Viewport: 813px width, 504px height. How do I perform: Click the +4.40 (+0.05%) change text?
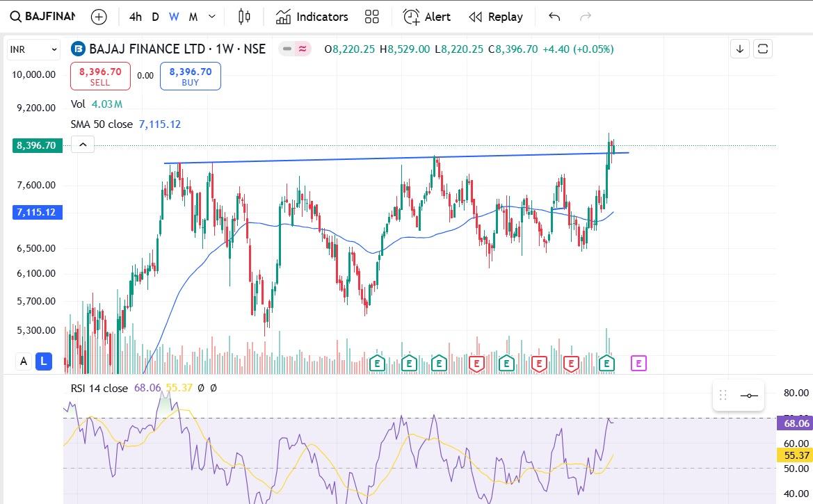pyautogui.click(x=578, y=49)
